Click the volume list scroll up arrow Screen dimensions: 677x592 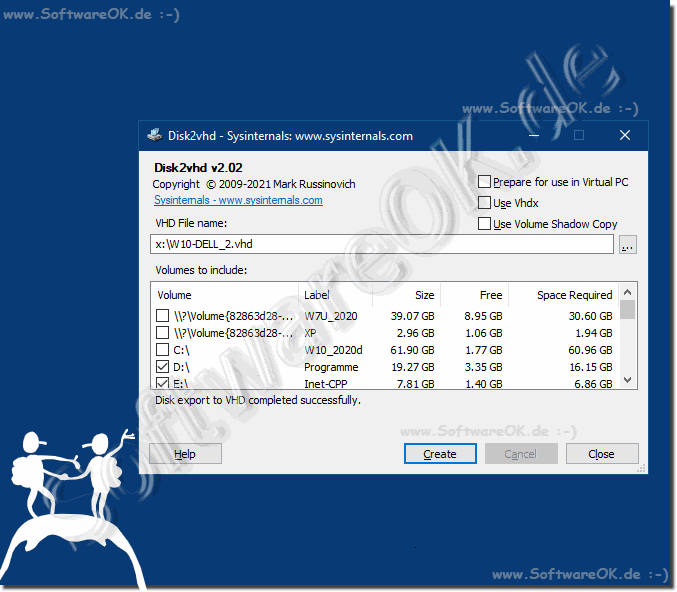[628, 292]
